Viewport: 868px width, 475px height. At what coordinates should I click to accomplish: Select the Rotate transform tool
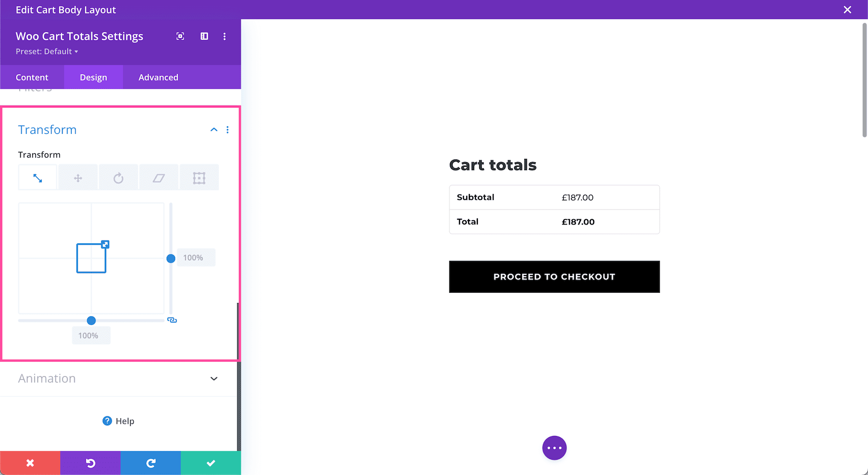118,177
